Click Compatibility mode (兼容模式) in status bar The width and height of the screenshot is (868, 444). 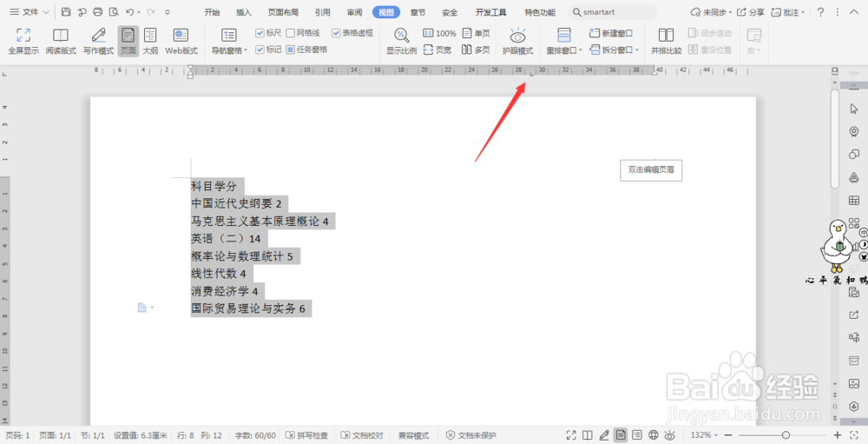(413, 435)
